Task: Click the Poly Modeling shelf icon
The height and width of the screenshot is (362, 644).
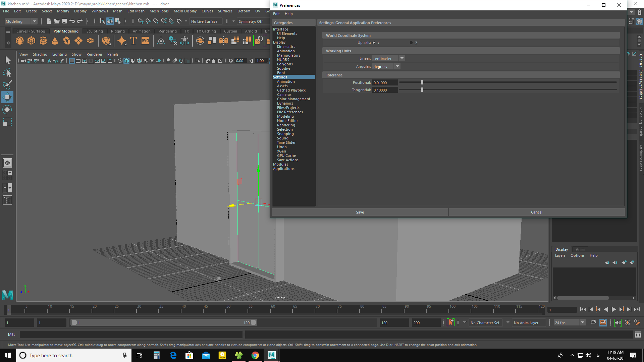Action: pos(66,31)
